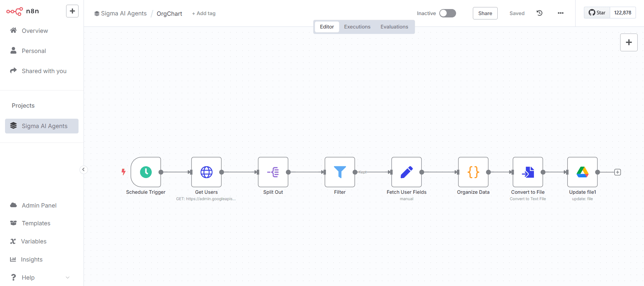Viewport: 644px width, 286px height.
Task: Select the Update file1 Google Drive node
Action: pyautogui.click(x=583, y=172)
